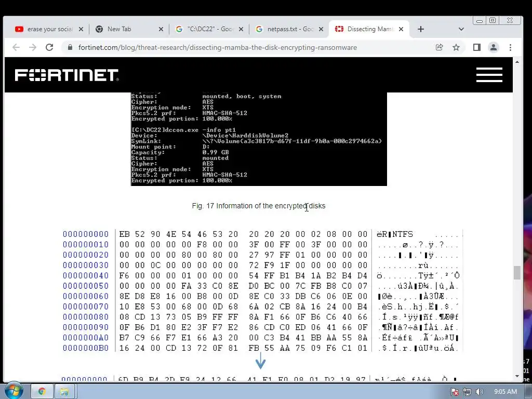The height and width of the screenshot is (399, 532).
Task: Open the Action Center flag tray icon
Action: pyautogui.click(x=455, y=392)
